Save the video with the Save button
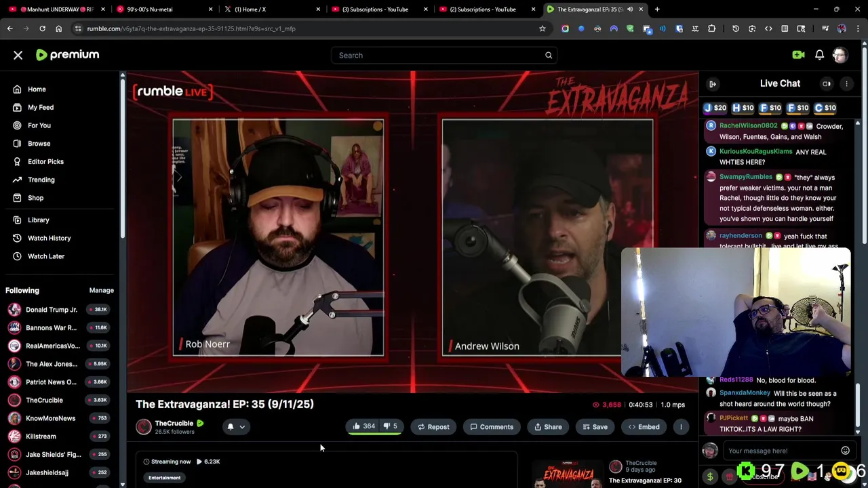The image size is (868, 488). pyautogui.click(x=595, y=427)
